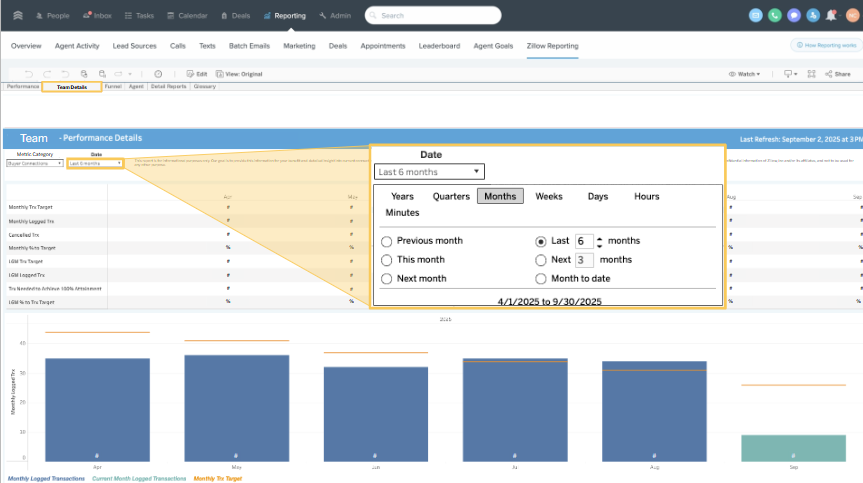
Task: Click the Last months count stepper arrows
Action: [x=599, y=241]
